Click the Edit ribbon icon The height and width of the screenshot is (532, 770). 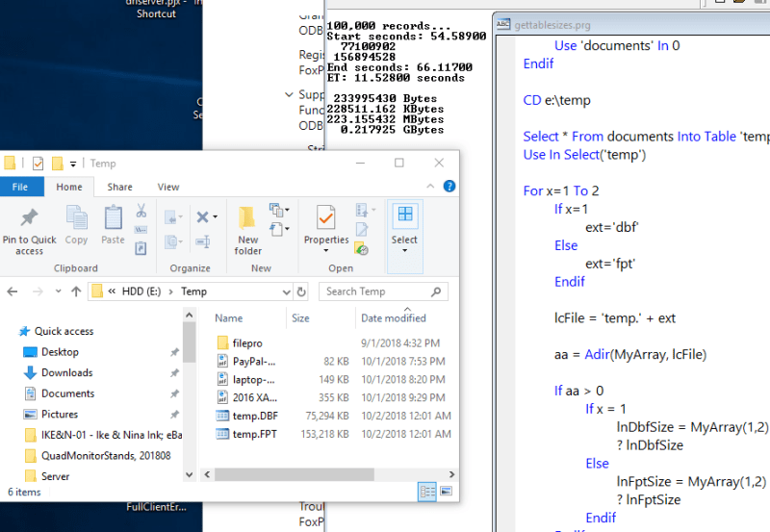pos(362,229)
